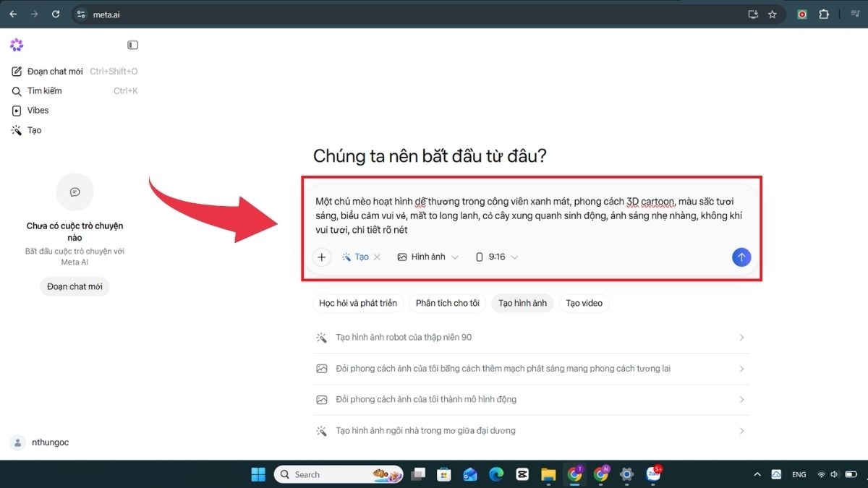The width and height of the screenshot is (868, 488).
Task: Expand the 9:16 aspect ratio dropdown
Action: pyautogui.click(x=514, y=257)
